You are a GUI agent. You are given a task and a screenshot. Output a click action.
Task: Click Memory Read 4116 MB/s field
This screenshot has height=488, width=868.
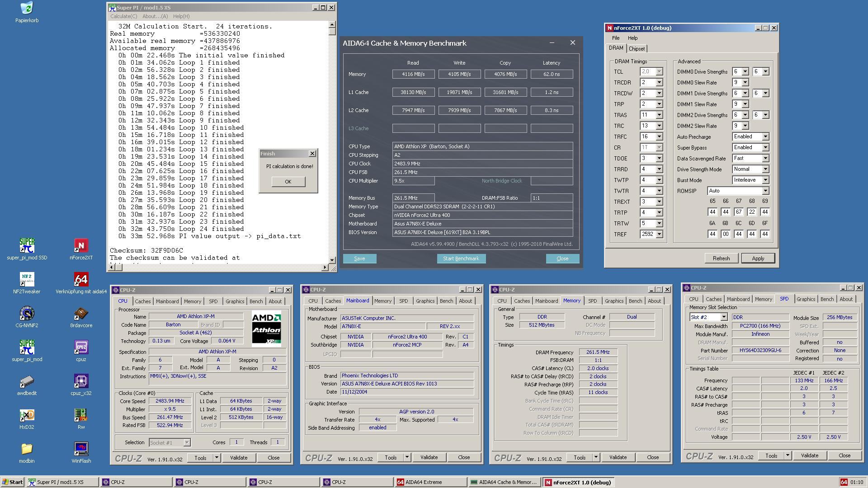tap(413, 74)
